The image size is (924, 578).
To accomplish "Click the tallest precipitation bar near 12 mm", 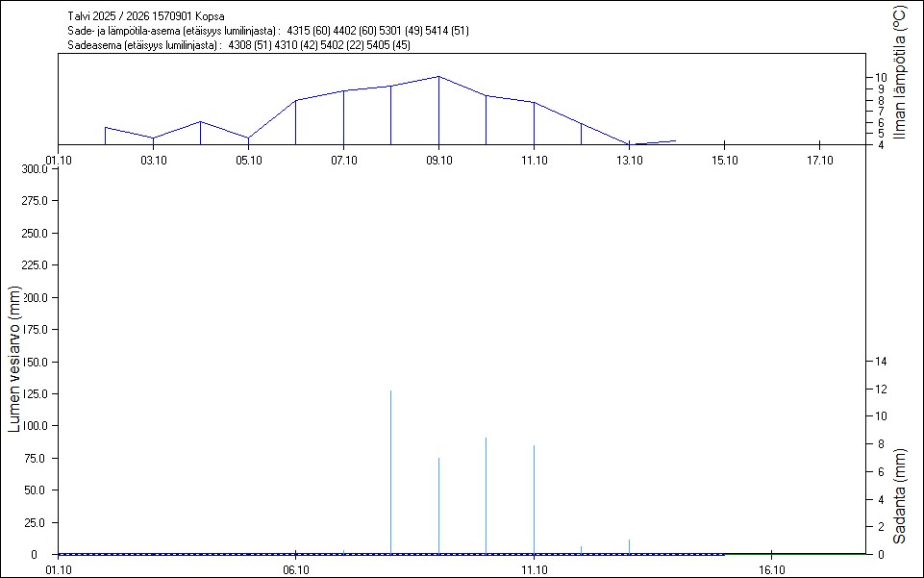I will [x=390, y=471].
